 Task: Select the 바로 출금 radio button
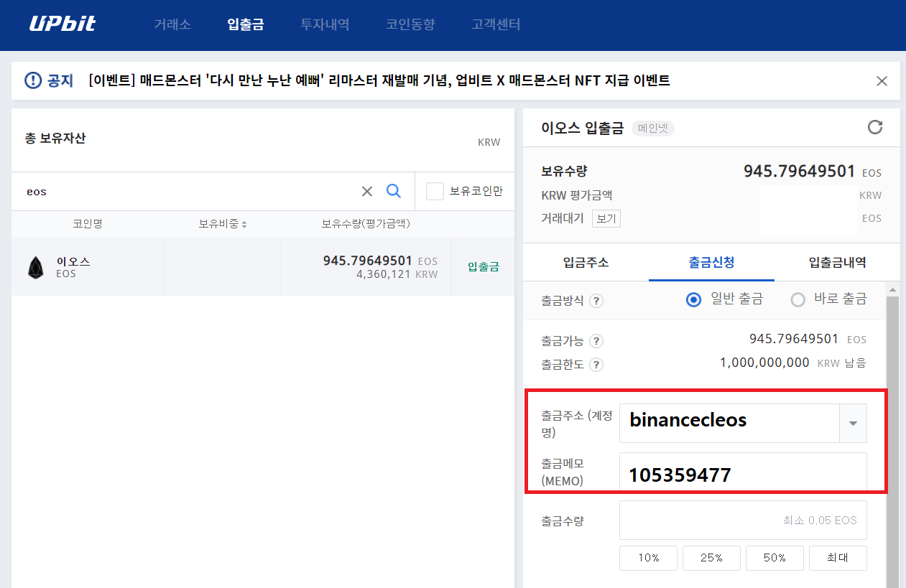(x=798, y=300)
